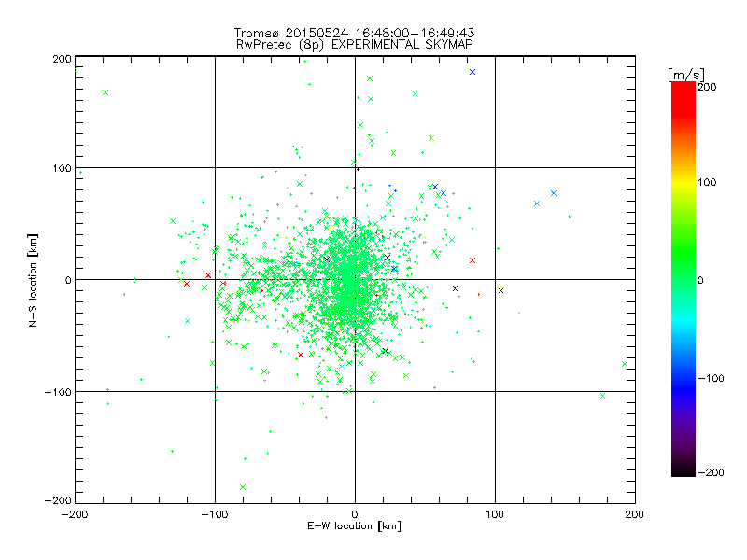Click the color bar label "-100"
Screen dimensions: 747x560
click(711, 379)
